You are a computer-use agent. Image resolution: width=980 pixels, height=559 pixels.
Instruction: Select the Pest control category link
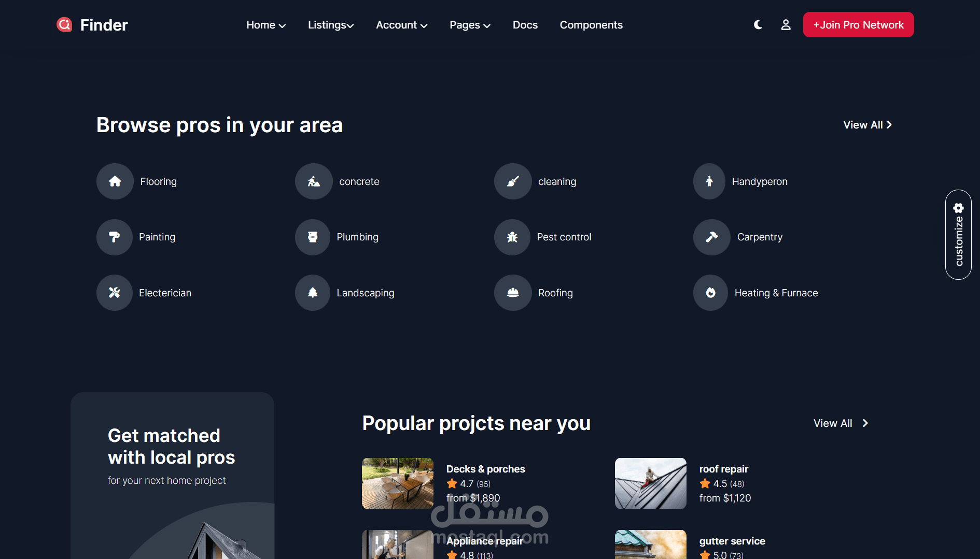click(x=564, y=237)
